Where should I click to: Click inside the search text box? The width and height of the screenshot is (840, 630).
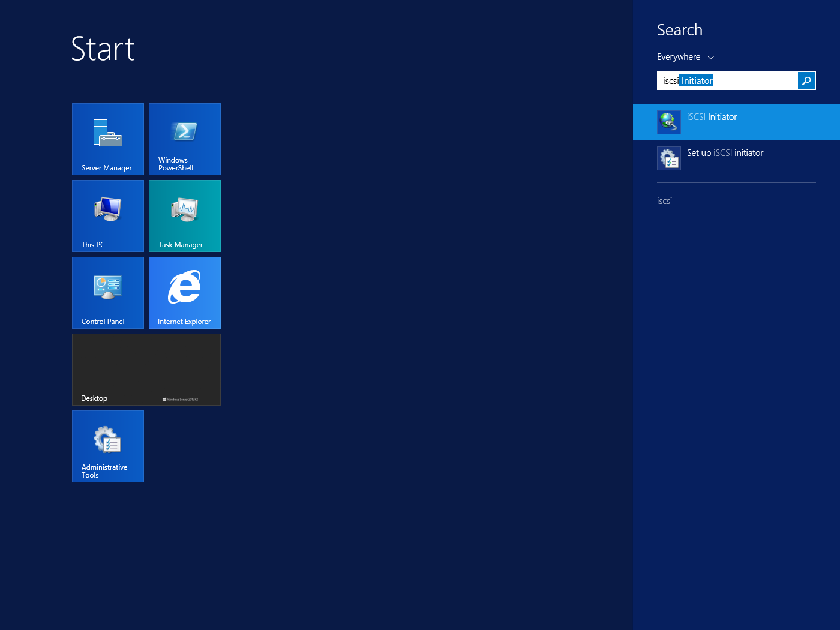click(x=727, y=80)
